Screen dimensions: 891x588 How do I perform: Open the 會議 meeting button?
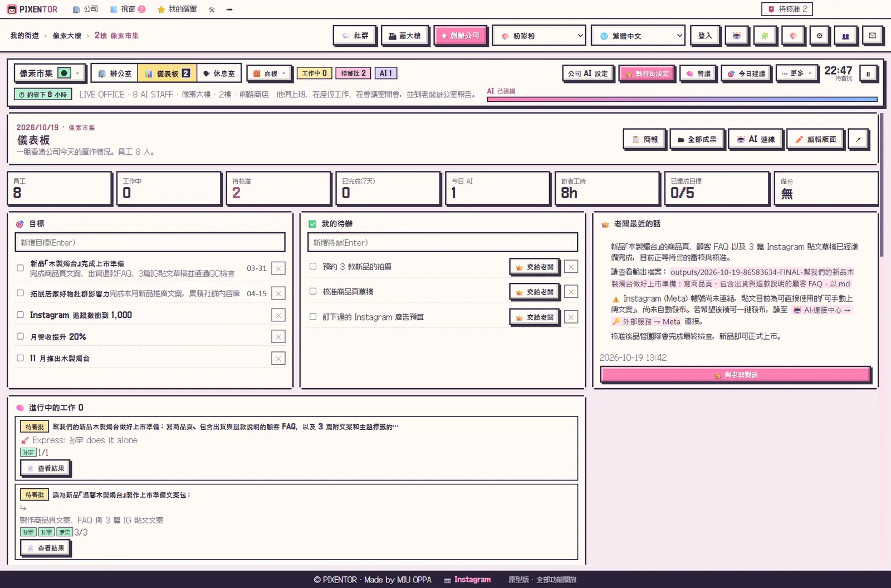698,73
